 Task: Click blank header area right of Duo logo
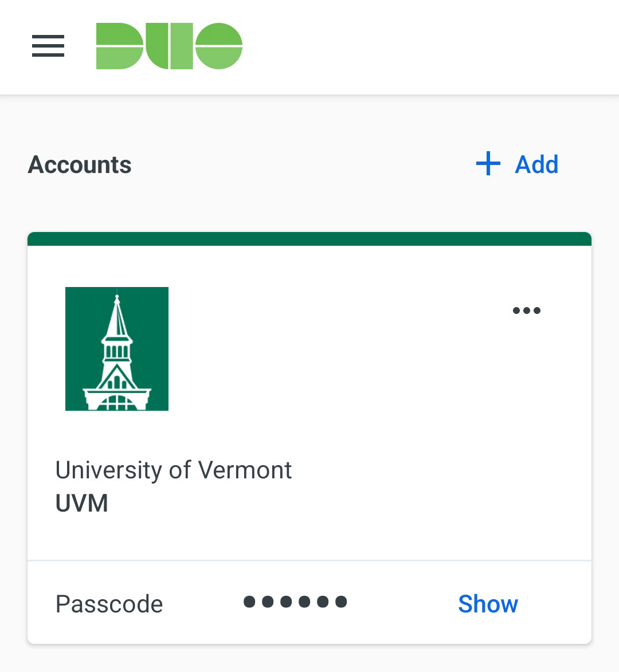coord(429,46)
